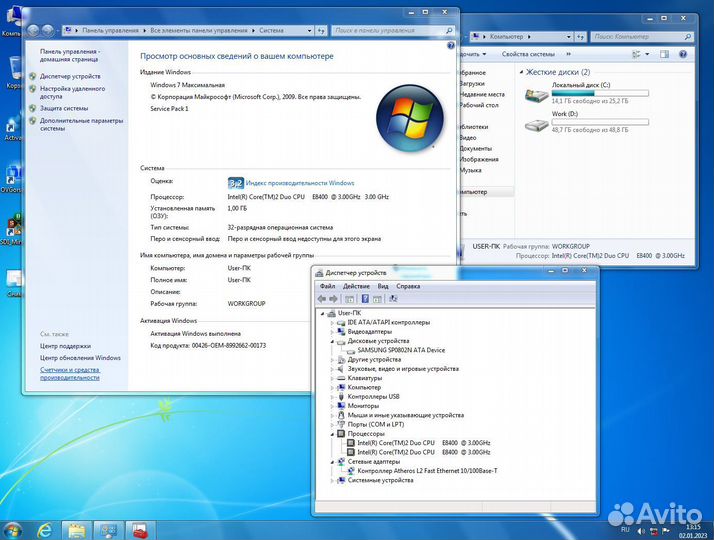
Task: Click the Windows Start button
Action: (x=13, y=530)
